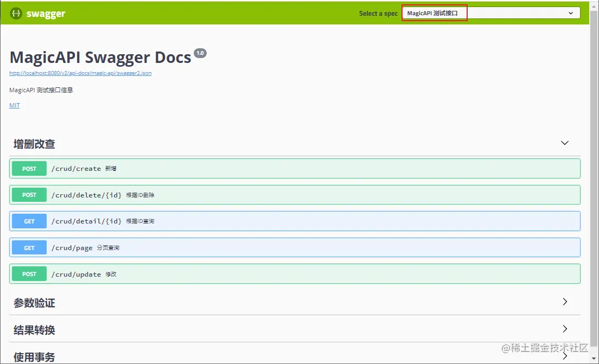Expand the /crud/update endpoint path
This screenshot has width=599, height=364.
tap(76, 274)
